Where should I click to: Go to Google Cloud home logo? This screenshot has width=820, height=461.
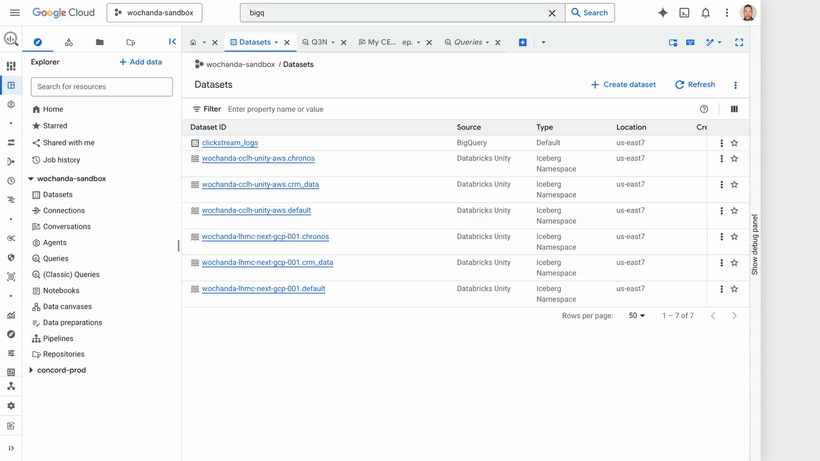(x=63, y=13)
